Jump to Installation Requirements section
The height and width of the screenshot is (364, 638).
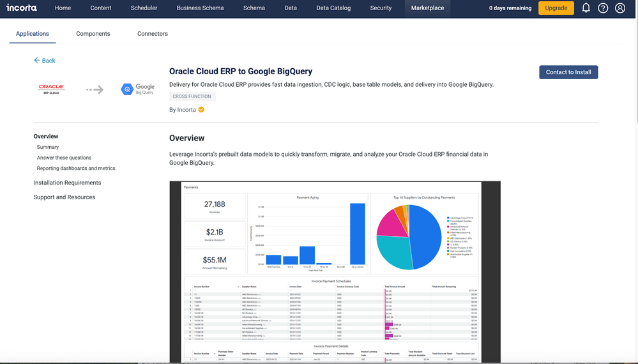tap(67, 183)
